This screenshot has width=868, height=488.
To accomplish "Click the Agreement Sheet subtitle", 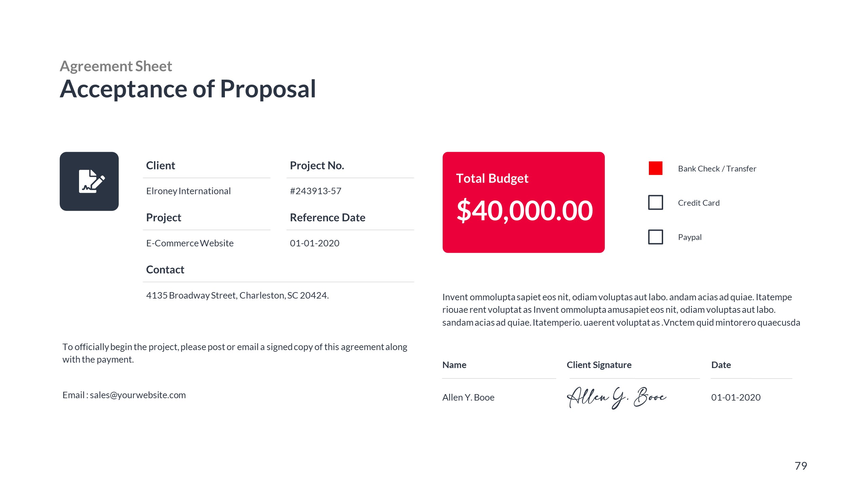I will click(x=116, y=66).
